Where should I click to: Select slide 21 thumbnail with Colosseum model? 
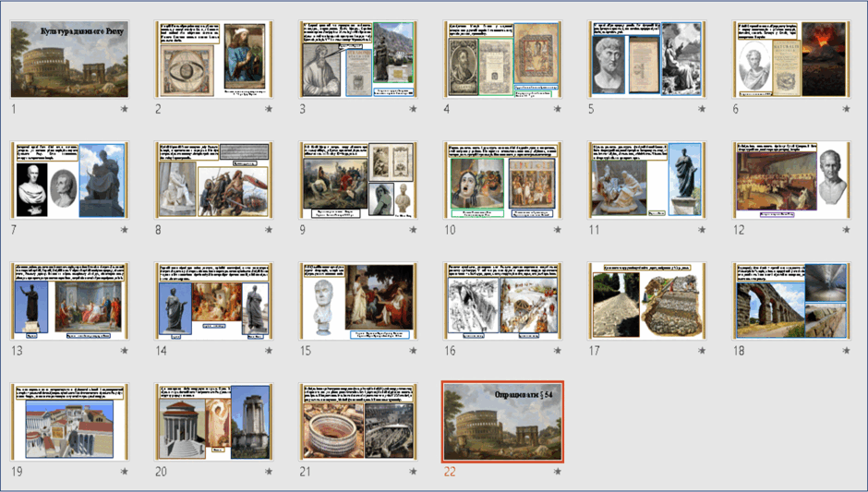pos(358,422)
